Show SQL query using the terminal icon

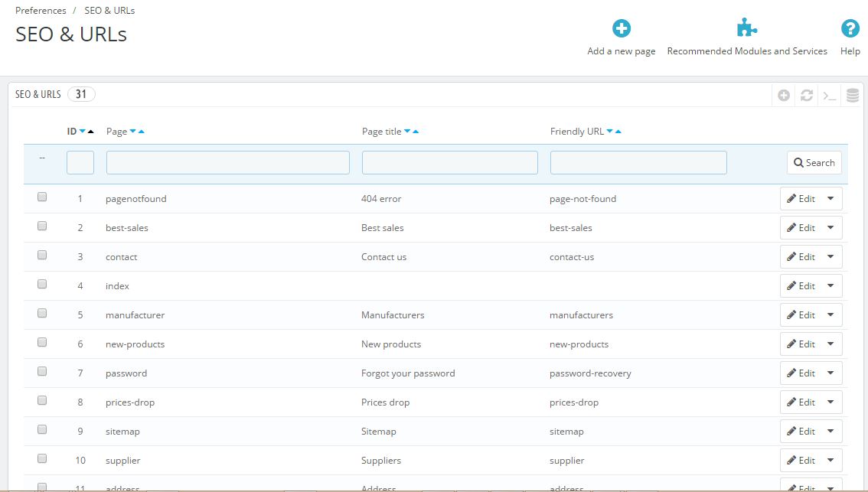(829, 95)
